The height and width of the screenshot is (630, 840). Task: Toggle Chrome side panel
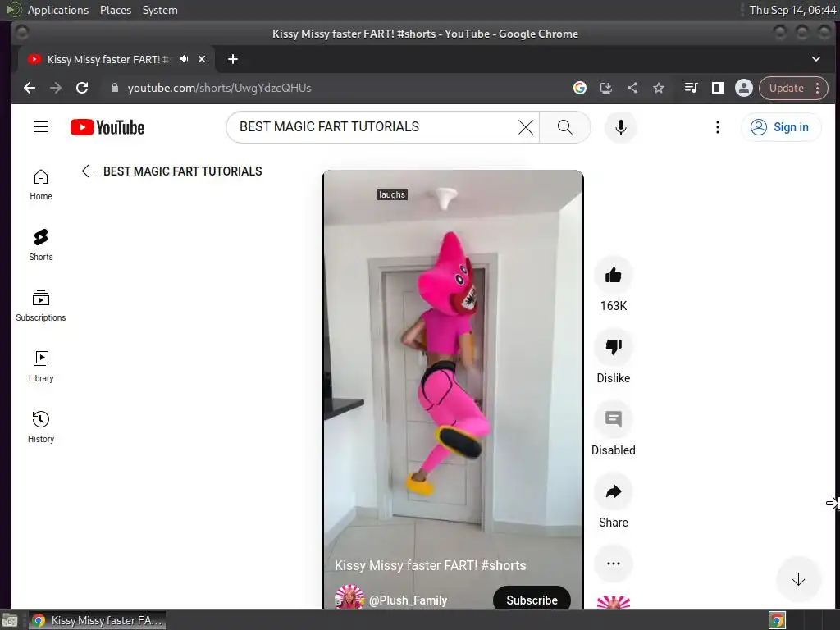pos(717,88)
